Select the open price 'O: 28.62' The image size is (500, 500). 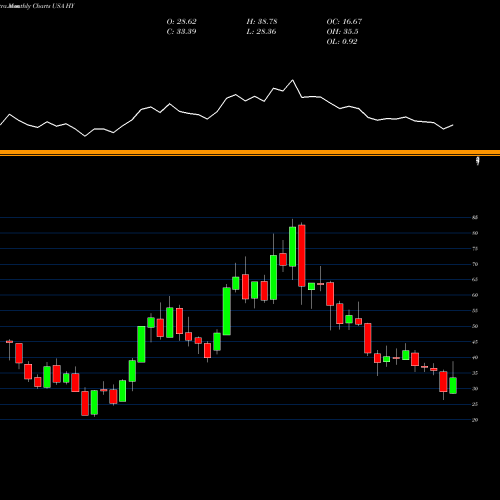[x=181, y=21]
